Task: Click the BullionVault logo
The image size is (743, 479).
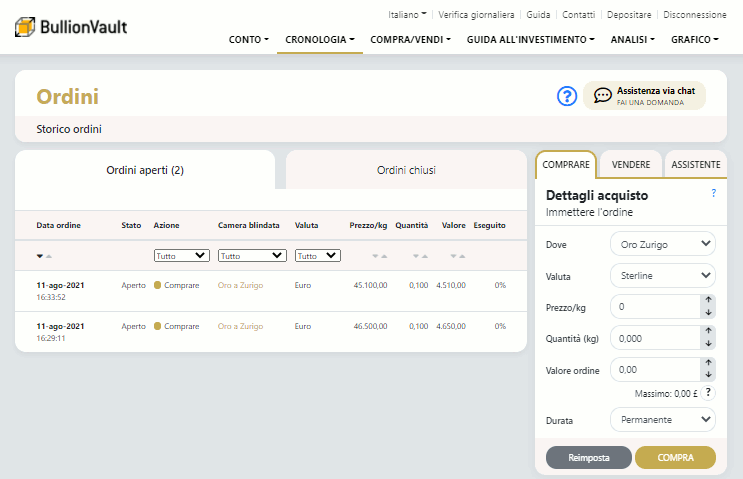Action: pos(71,27)
